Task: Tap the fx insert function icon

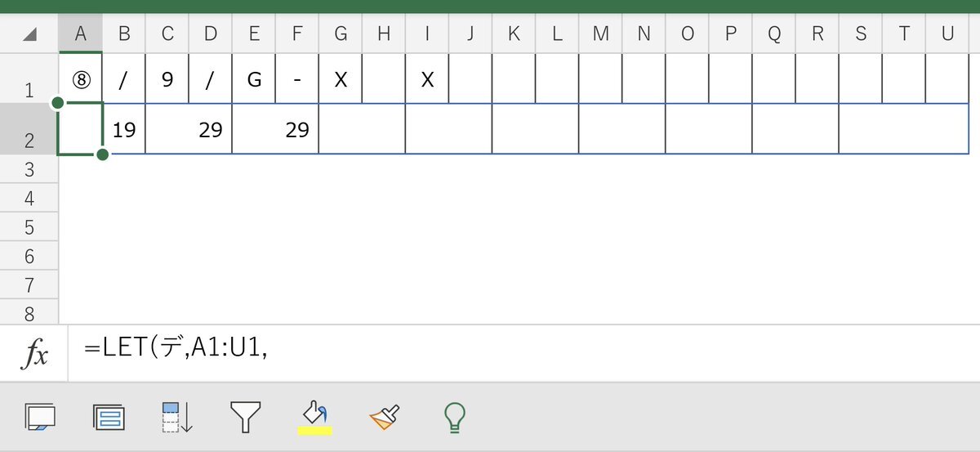Action: (x=33, y=354)
